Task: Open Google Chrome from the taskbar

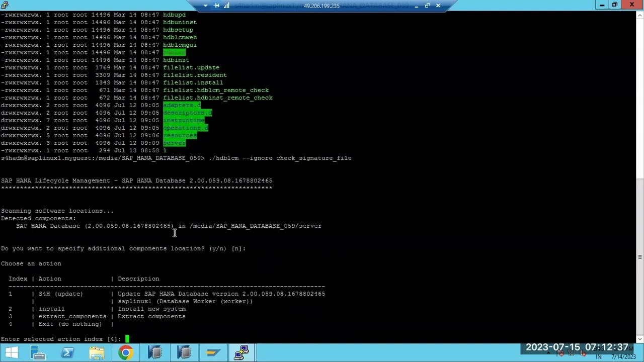Action: pos(126,353)
